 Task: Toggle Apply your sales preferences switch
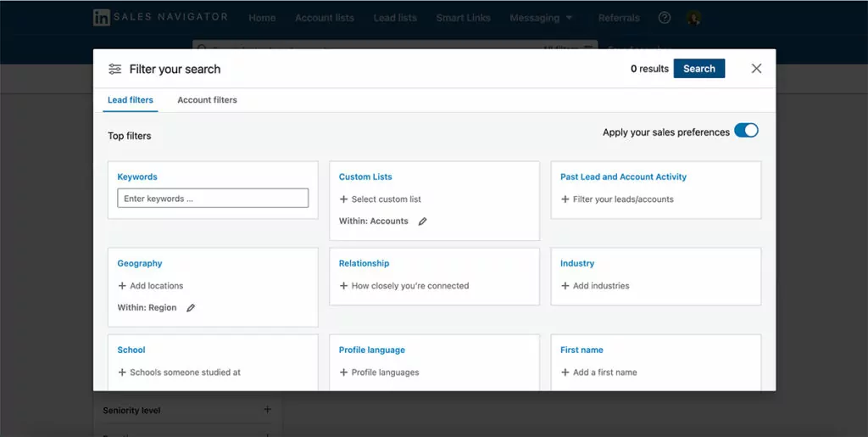[746, 131]
